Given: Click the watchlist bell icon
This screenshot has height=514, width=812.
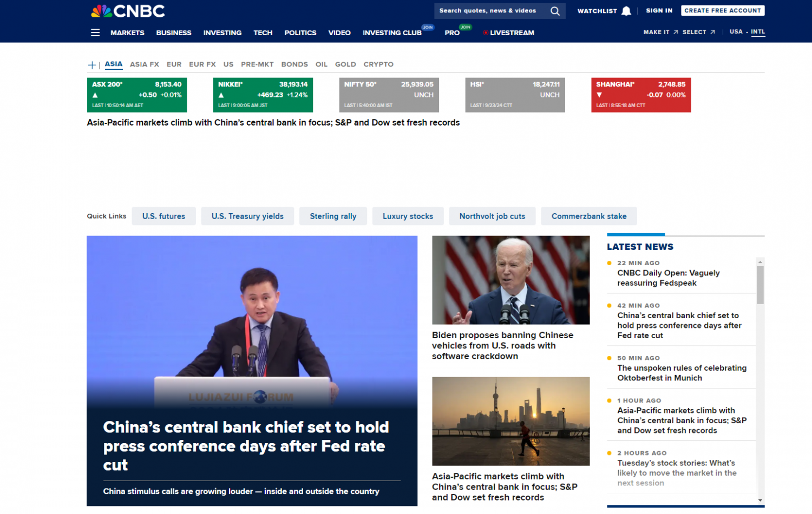Looking at the screenshot, I should [x=626, y=11].
